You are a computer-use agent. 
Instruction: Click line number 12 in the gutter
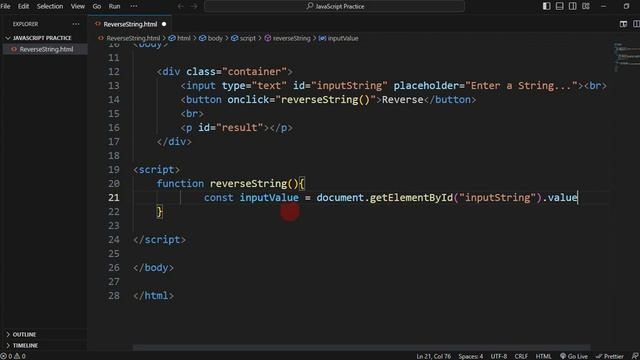coord(114,71)
